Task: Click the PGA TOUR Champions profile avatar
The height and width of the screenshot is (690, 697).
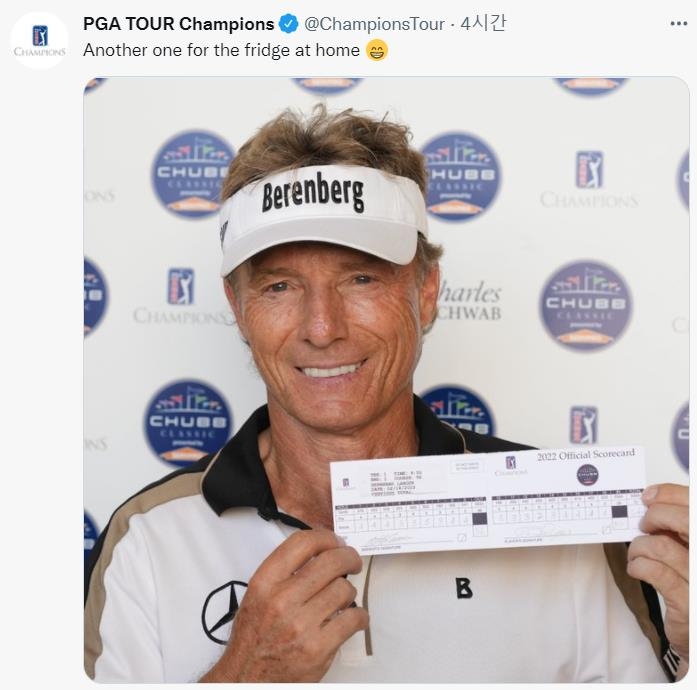Action: click(40, 40)
